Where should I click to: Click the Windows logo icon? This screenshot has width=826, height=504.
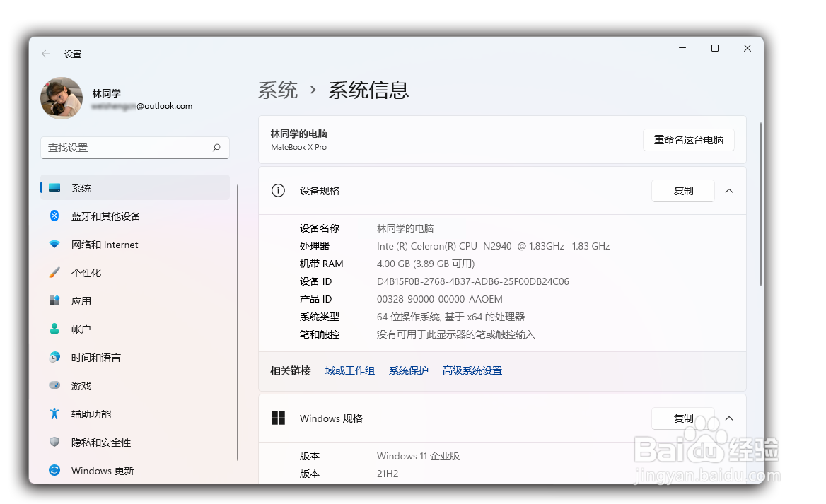coord(278,418)
